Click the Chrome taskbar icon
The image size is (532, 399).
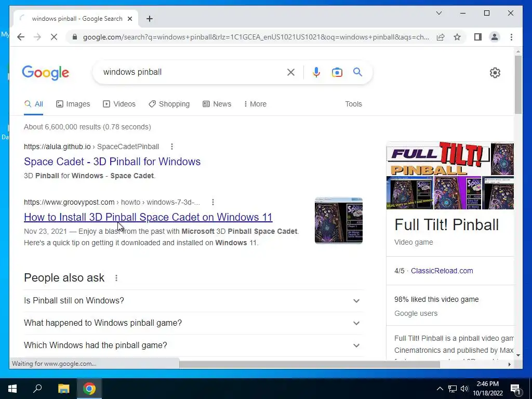(89, 389)
